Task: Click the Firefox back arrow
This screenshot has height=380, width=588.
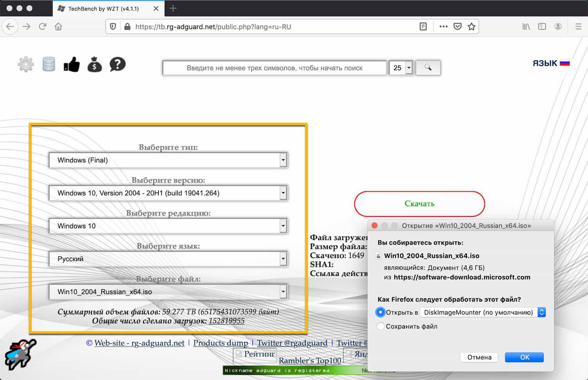Action: click(10, 27)
